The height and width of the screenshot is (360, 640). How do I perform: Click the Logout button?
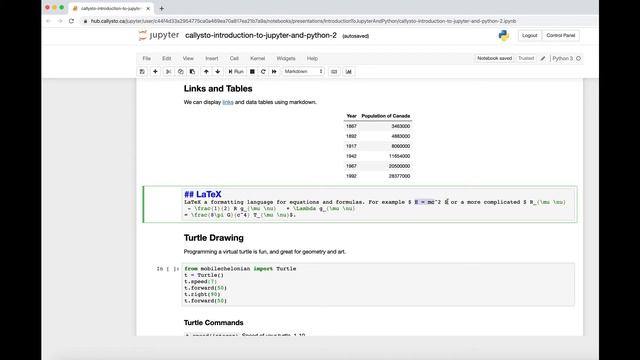click(x=529, y=36)
